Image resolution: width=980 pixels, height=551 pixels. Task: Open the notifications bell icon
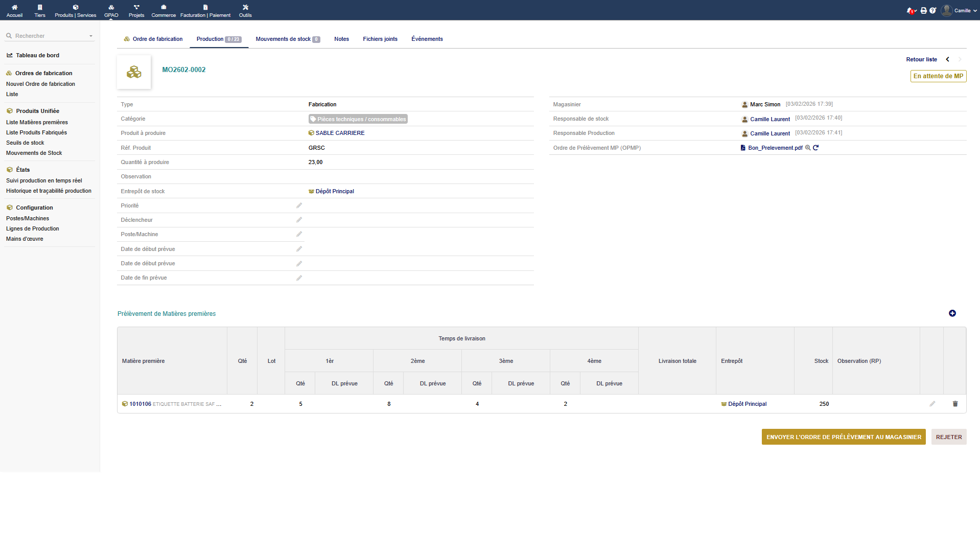coord(909,10)
